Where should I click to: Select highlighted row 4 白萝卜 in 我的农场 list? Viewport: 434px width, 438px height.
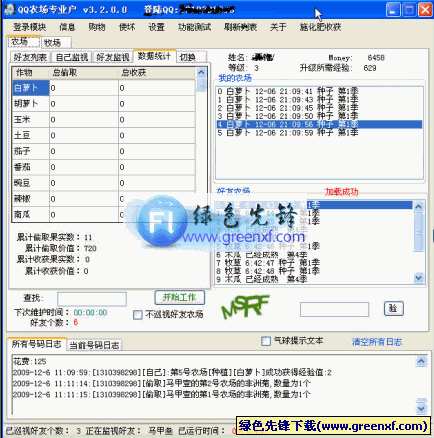(x=319, y=124)
